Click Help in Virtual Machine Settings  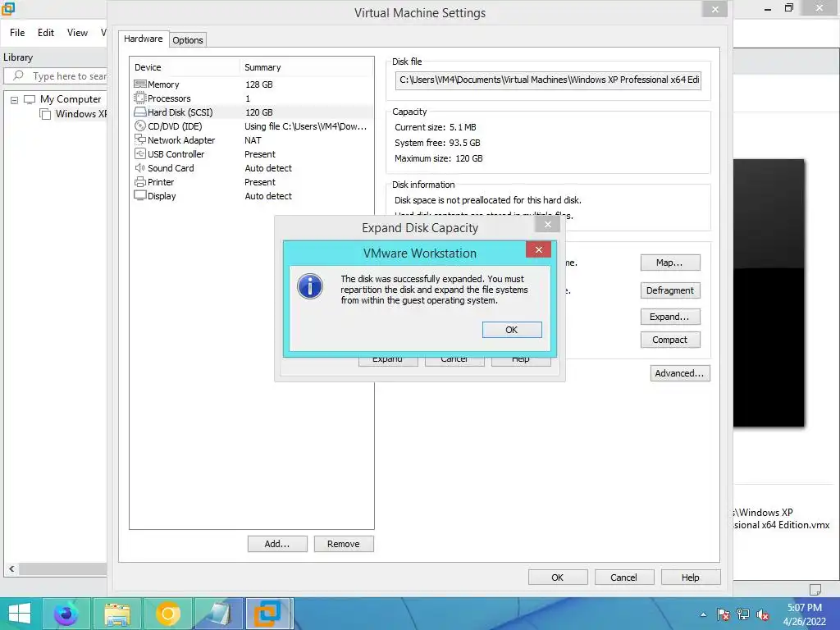point(690,577)
